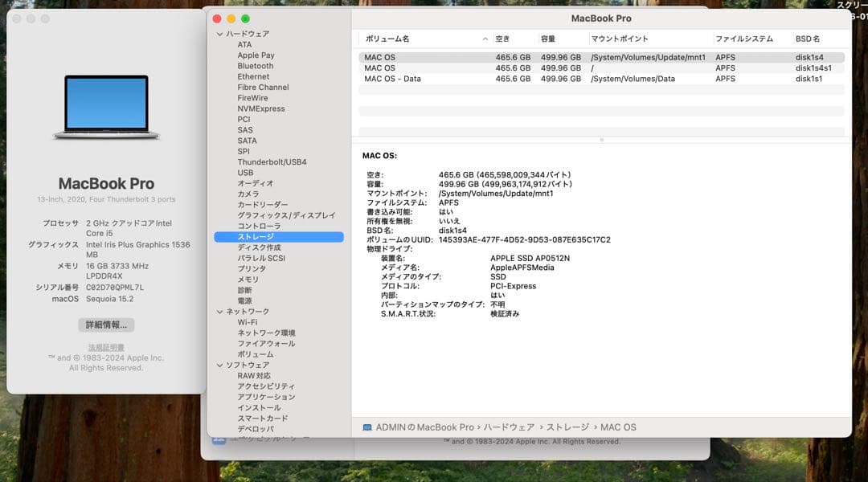Click the computer icon in the breadcrumb
Viewport: 868px width, 482px height.
[x=366, y=427]
